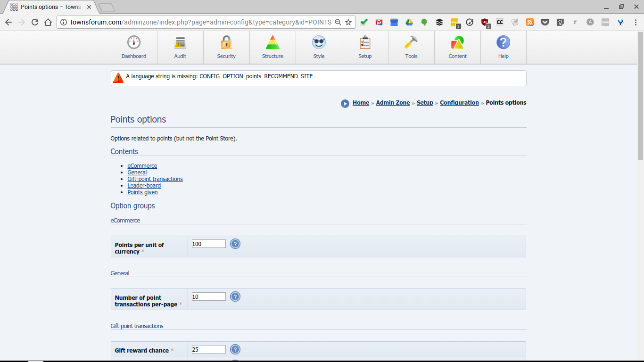
Task: Open the Security padlock section
Action: pyautogui.click(x=226, y=47)
